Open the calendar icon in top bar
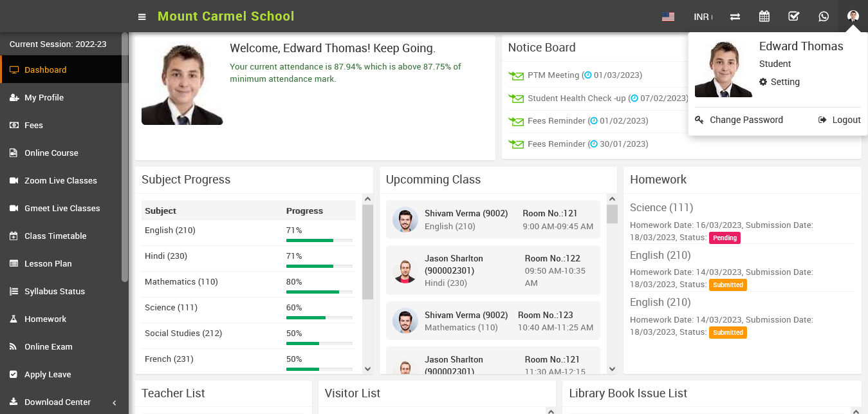 click(x=764, y=17)
